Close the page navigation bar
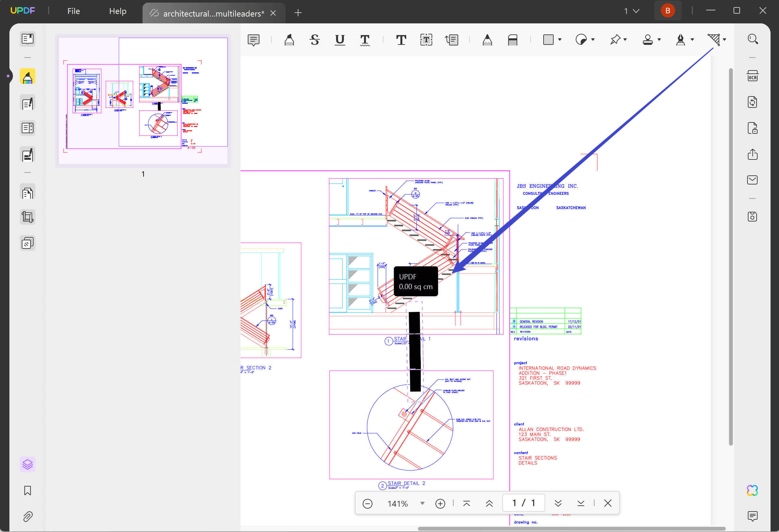Screen dimensions: 779x532 coord(608,503)
